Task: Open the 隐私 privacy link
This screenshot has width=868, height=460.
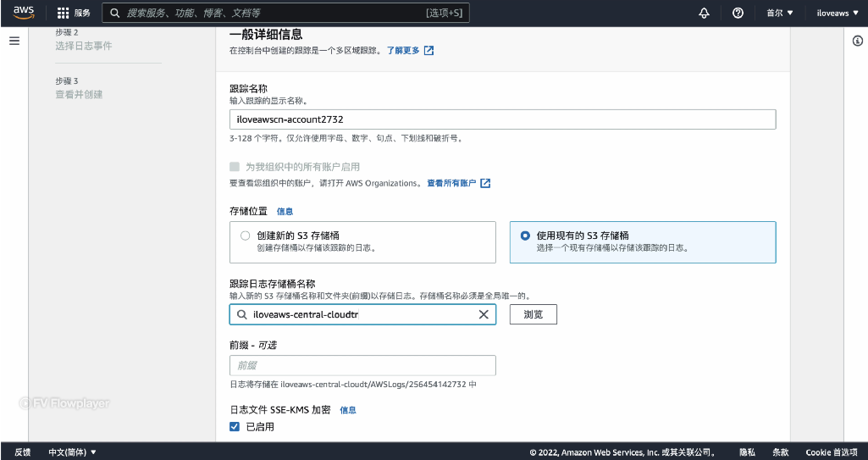Action: [x=747, y=452]
